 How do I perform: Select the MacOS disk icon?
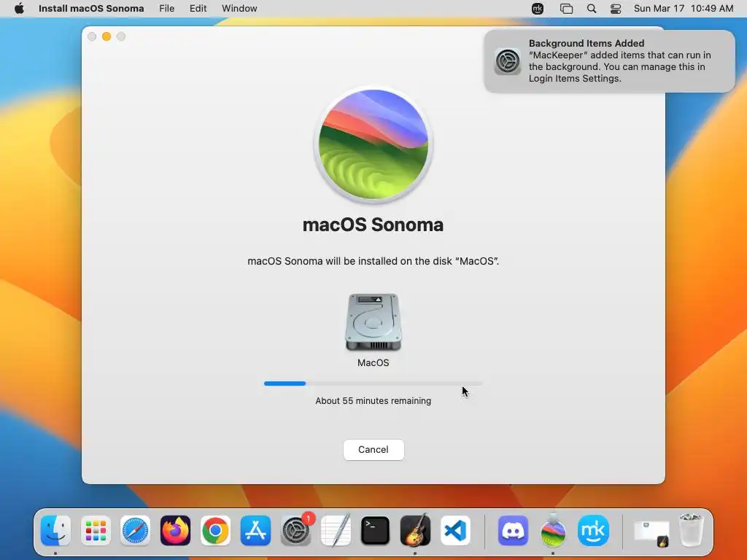[373, 322]
